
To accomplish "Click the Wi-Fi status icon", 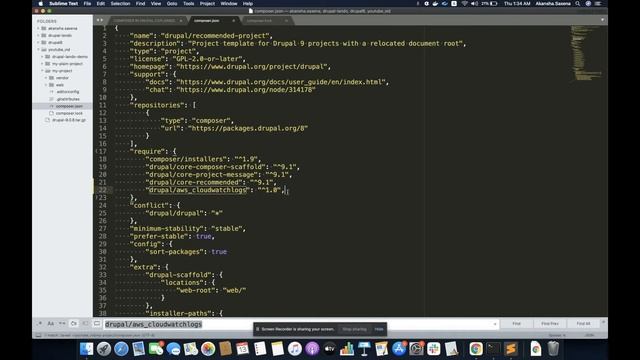I will [x=464, y=3].
